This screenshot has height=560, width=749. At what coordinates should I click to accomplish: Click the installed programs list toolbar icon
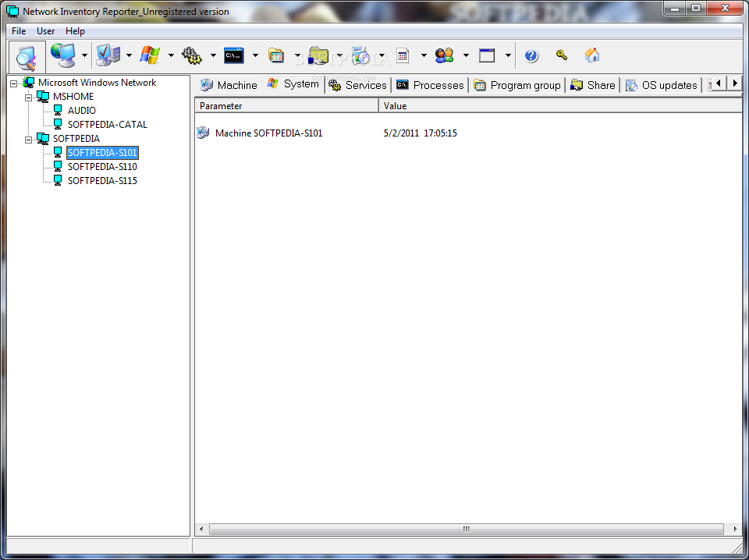403,55
